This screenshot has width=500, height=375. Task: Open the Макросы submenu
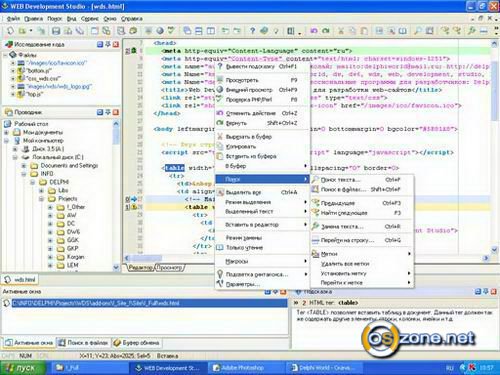coord(263,261)
